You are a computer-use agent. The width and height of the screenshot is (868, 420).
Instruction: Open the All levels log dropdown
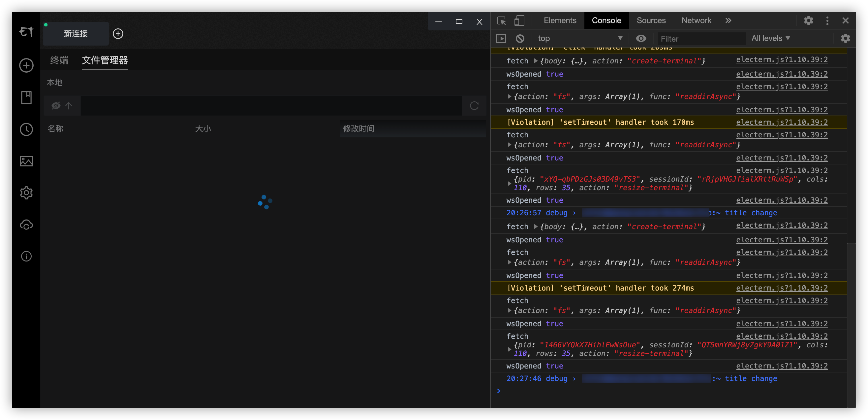770,38
